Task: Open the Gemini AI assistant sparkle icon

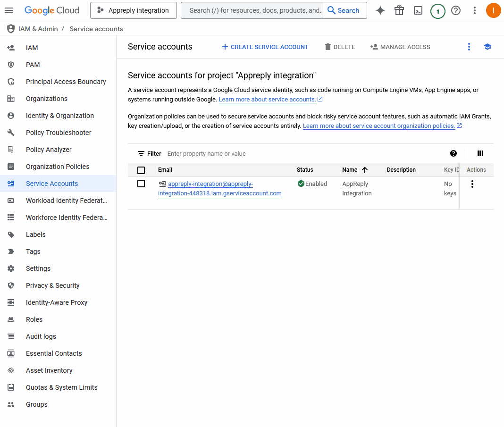Action: pyautogui.click(x=380, y=10)
